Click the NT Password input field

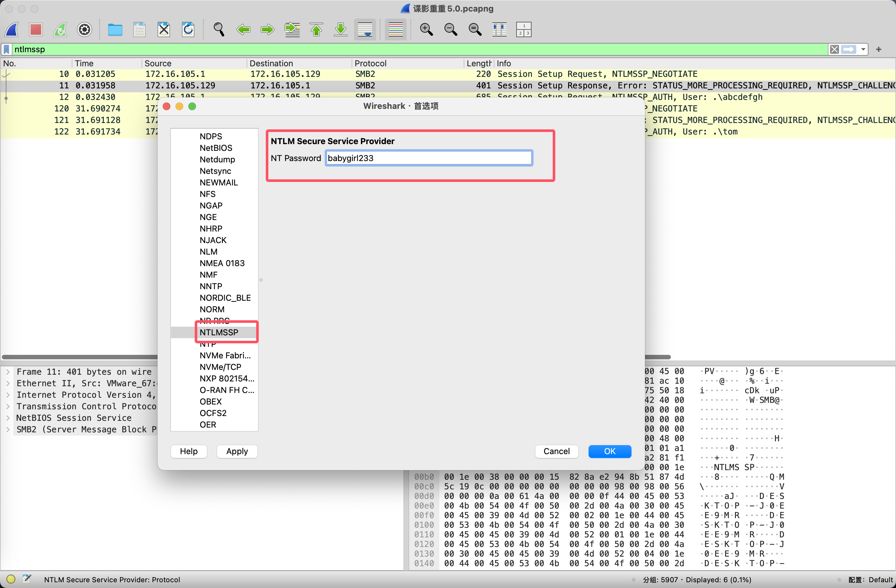click(429, 158)
